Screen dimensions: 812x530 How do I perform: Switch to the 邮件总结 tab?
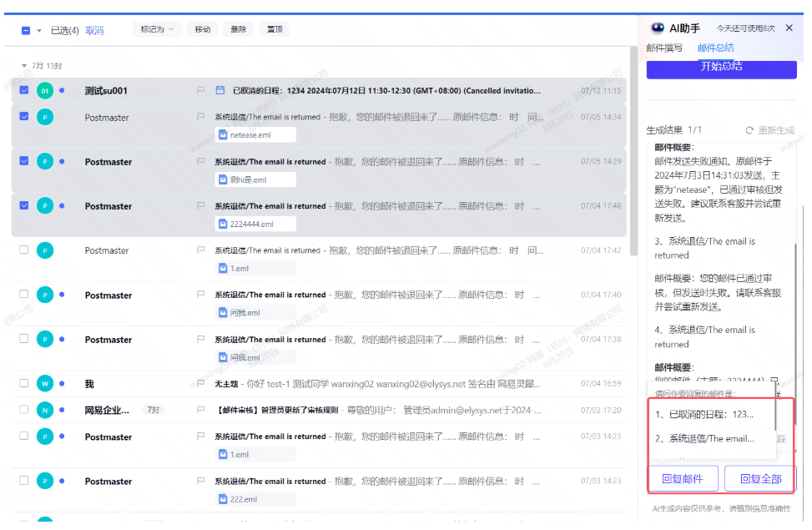(716, 48)
